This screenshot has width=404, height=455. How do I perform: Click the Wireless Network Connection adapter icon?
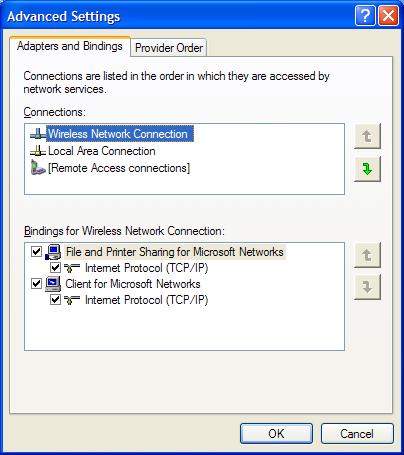click(38, 134)
